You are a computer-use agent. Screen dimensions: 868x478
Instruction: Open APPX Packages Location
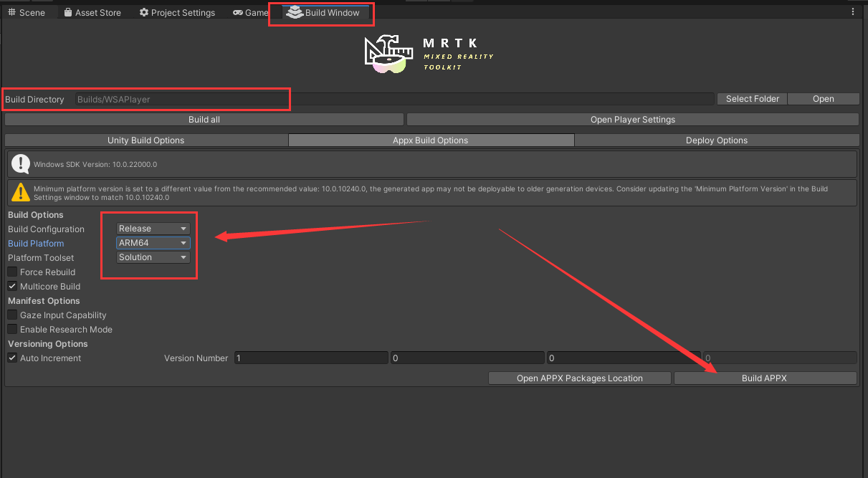[x=580, y=378]
